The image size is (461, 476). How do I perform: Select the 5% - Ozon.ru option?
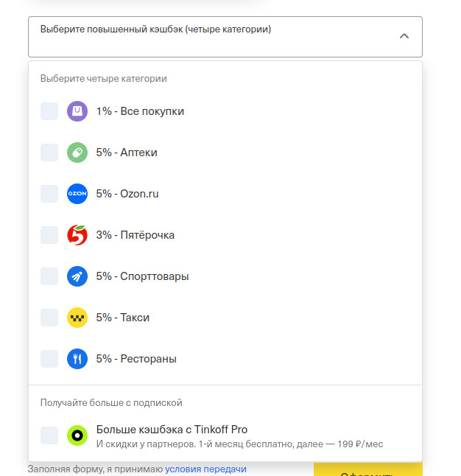225,194
